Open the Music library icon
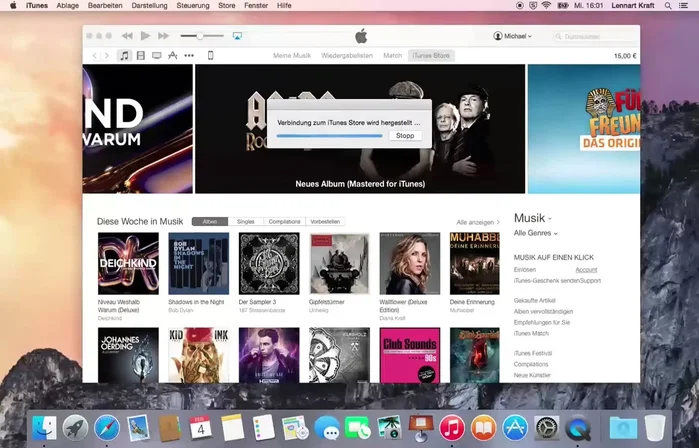Image resolution: width=699 pixels, height=448 pixels. coord(125,55)
